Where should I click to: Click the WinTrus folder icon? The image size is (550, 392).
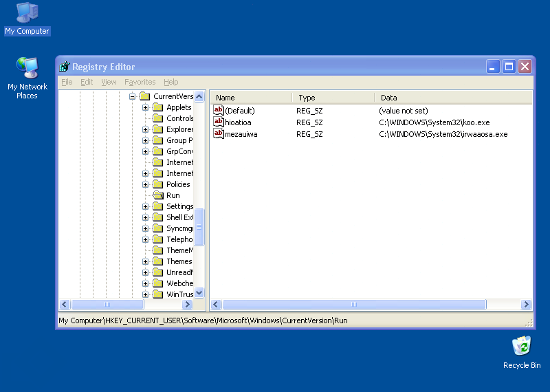click(x=158, y=294)
